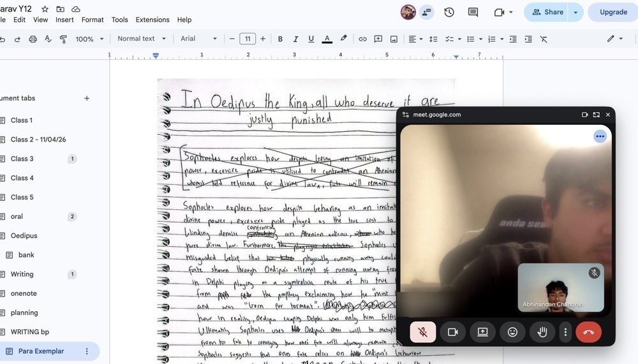
Task: Click the move to folder icon
Action: click(60, 9)
